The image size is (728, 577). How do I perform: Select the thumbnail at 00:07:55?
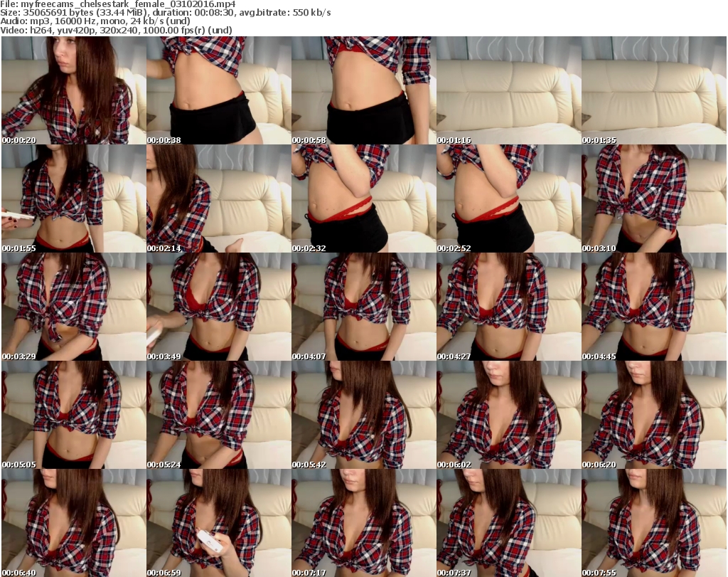tap(654, 523)
